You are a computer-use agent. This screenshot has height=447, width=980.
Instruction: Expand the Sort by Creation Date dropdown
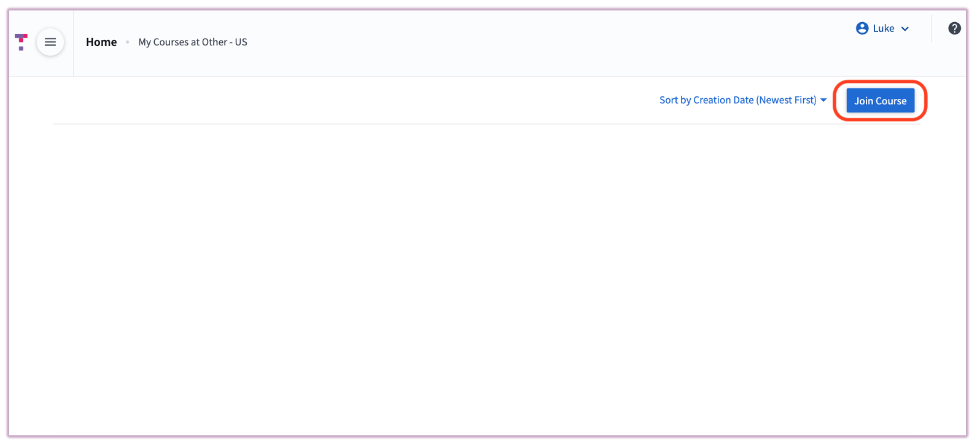coord(737,100)
